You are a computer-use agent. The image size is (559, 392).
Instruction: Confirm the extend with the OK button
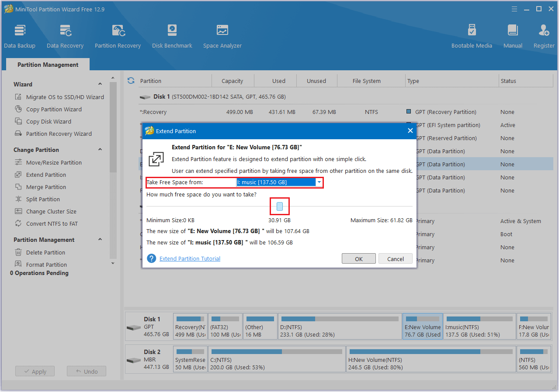(358, 259)
